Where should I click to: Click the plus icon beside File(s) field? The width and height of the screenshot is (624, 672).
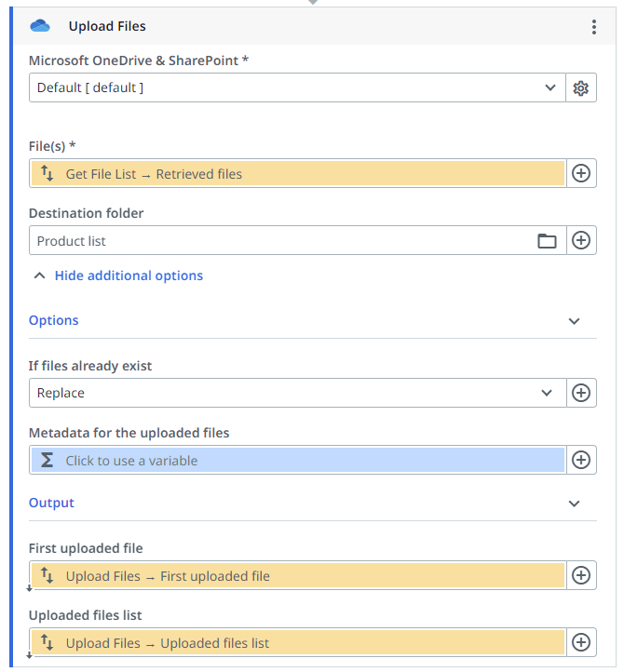pyautogui.click(x=581, y=174)
